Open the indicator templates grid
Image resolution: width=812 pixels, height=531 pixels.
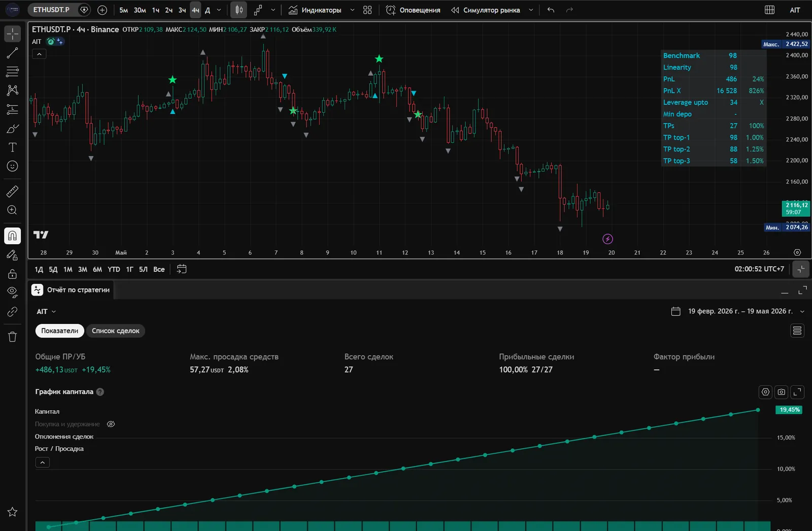coord(367,10)
